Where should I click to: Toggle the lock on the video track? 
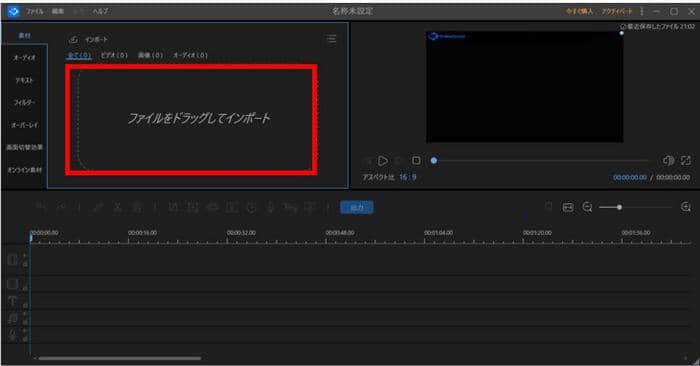(25, 265)
